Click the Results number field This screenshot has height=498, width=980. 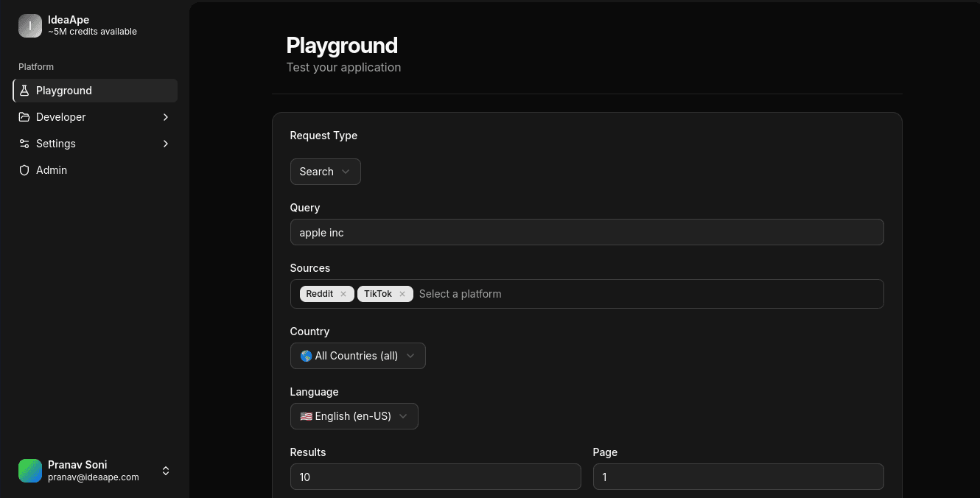pos(435,477)
